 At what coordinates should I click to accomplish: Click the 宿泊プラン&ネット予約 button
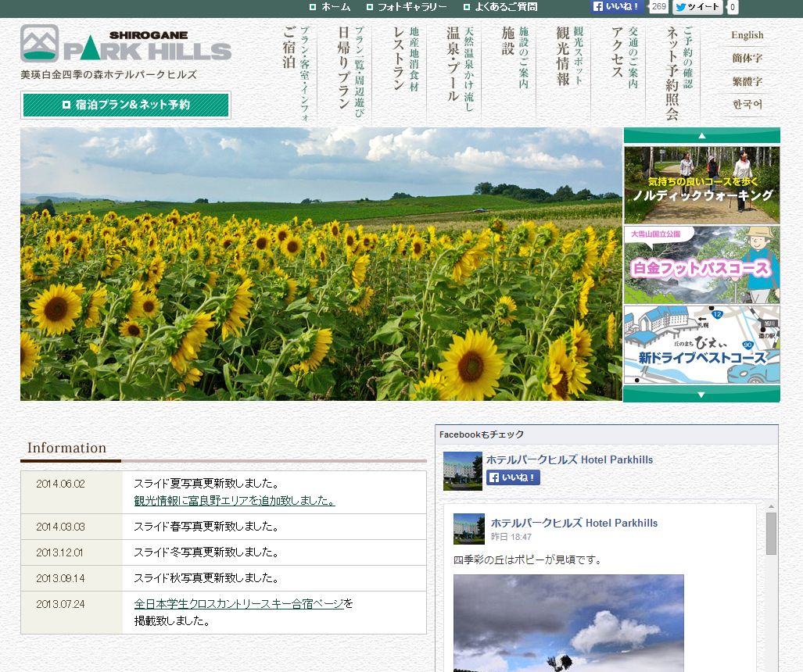pos(126,105)
